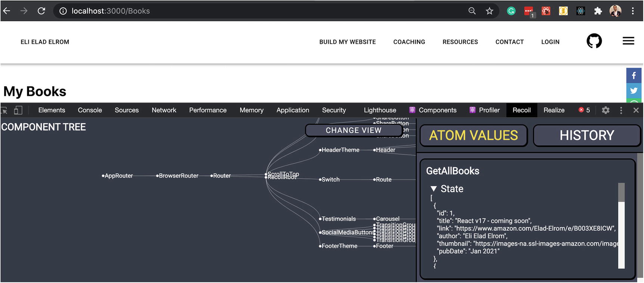Bookmark page with star icon

[489, 11]
